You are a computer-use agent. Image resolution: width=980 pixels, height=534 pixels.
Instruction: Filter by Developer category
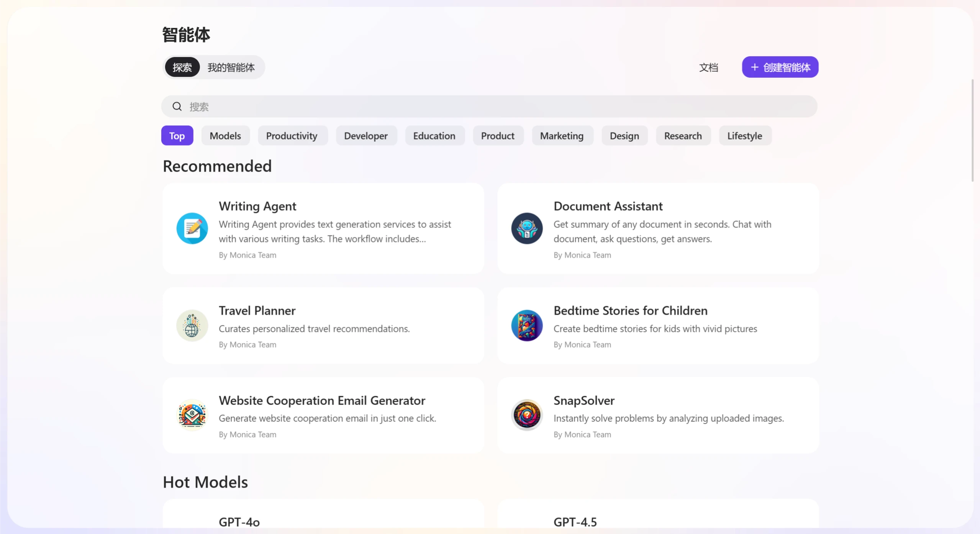(366, 136)
